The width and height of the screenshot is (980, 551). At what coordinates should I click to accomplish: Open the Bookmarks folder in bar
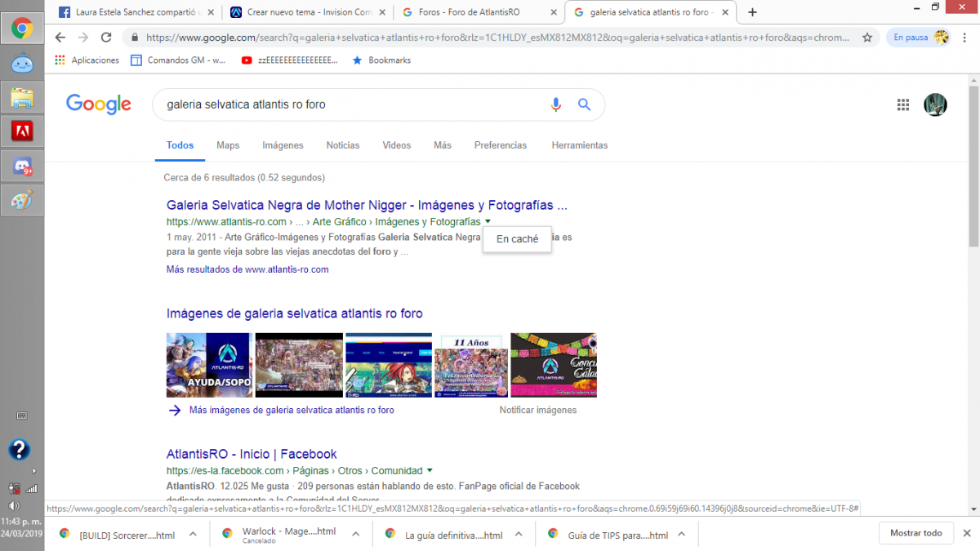point(381,60)
